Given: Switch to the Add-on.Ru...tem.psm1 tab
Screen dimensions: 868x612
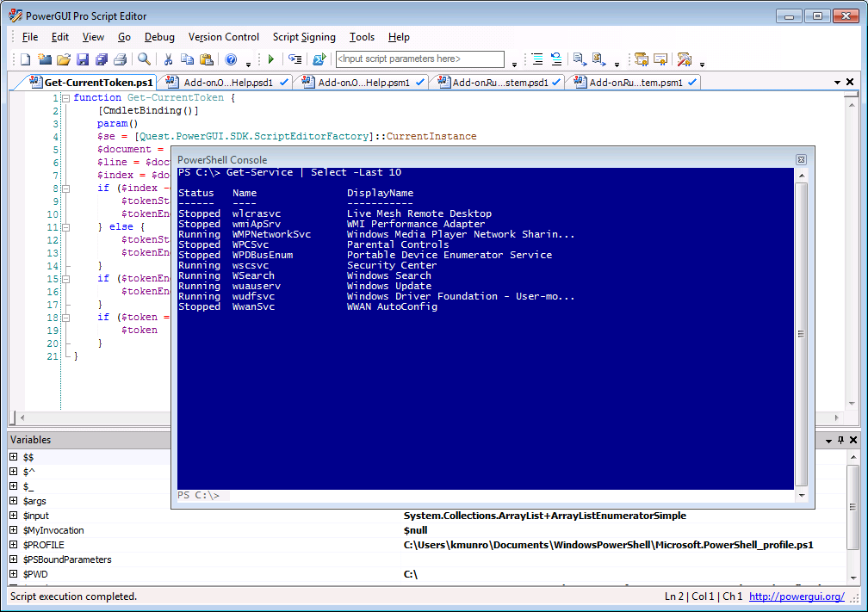Looking at the screenshot, I should (635, 83).
